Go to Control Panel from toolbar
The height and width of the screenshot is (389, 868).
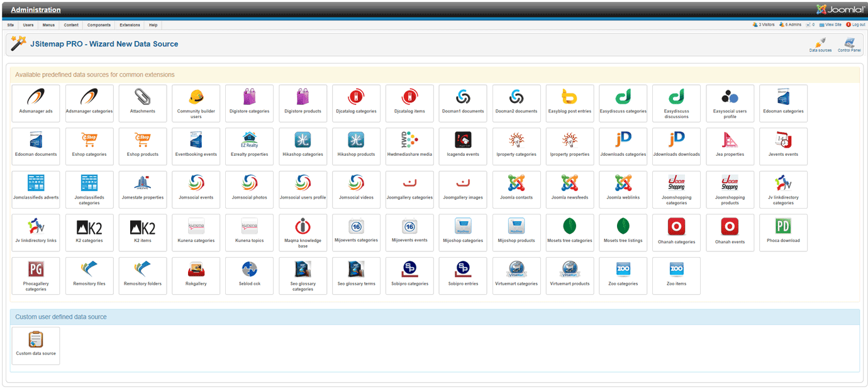(849, 45)
